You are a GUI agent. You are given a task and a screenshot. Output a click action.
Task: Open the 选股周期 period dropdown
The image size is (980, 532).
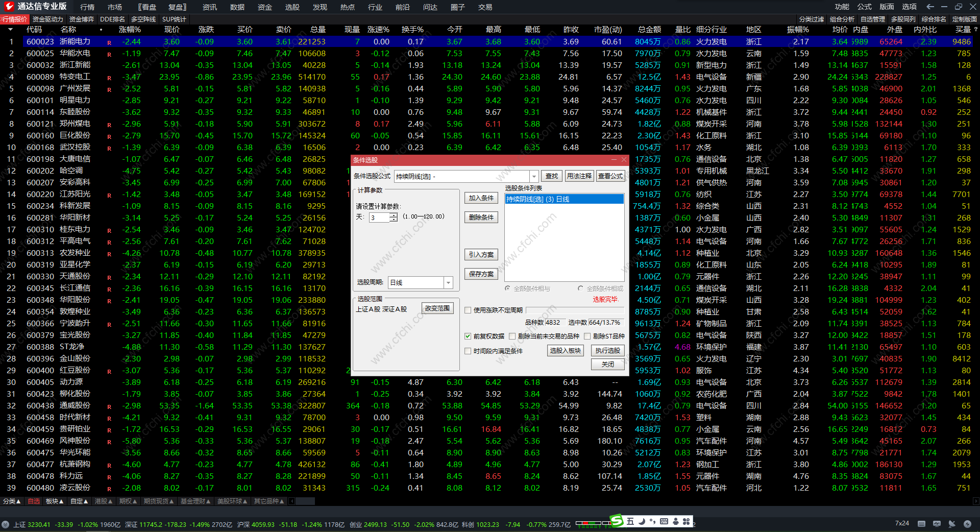tap(448, 282)
